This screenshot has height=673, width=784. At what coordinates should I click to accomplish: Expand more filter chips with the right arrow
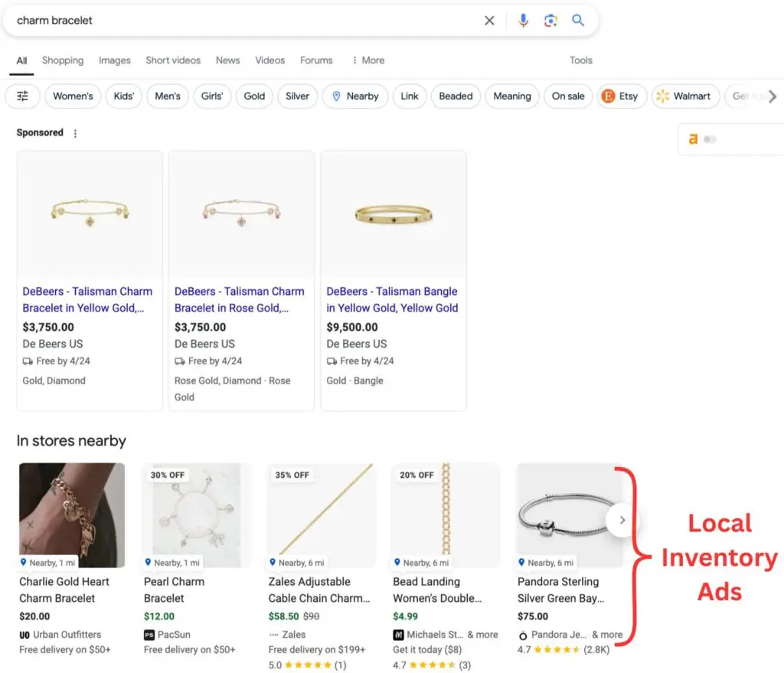click(773, 96)
